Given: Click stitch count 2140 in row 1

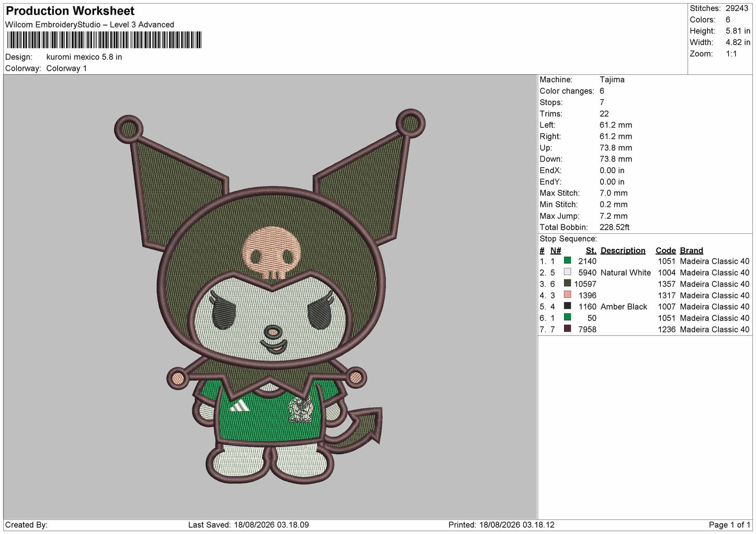Looking at the screenshot, I should coord(587,262).
